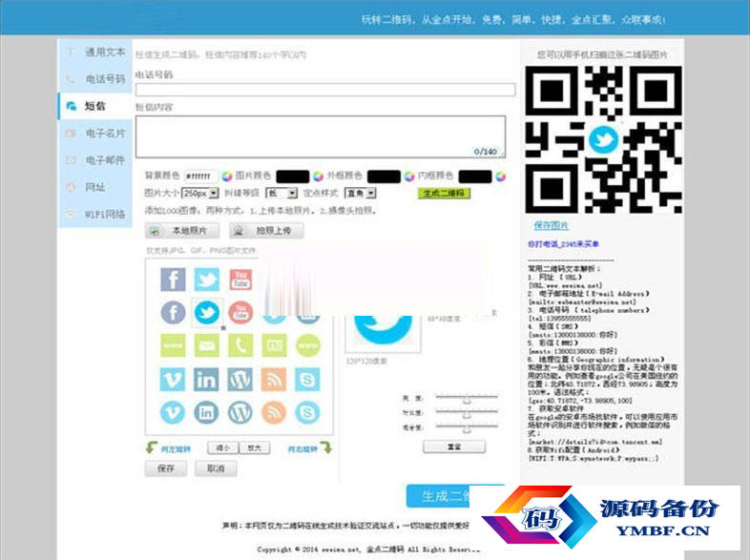Click the 背景颜色 #ffffff hex field
This screenshot has height=560, width=750.
tap(201, 176)
